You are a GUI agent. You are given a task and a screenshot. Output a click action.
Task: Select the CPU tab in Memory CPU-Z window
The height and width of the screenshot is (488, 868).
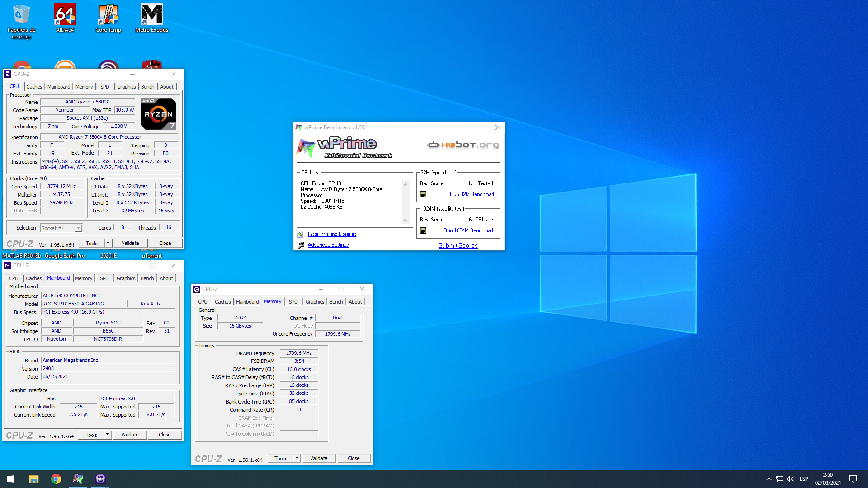(x=203, y=302)
